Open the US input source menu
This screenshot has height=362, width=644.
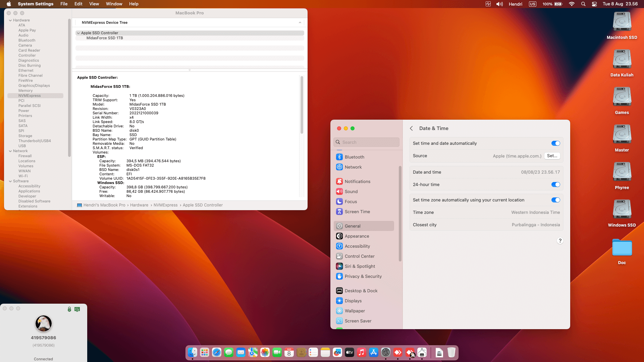pos(533,4)
